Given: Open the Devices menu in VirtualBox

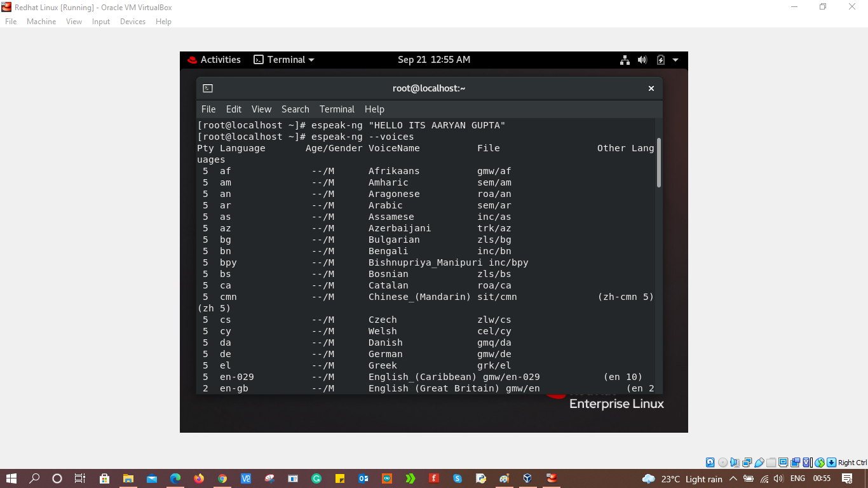Looking at the screenshot, I should coord(132,21).
